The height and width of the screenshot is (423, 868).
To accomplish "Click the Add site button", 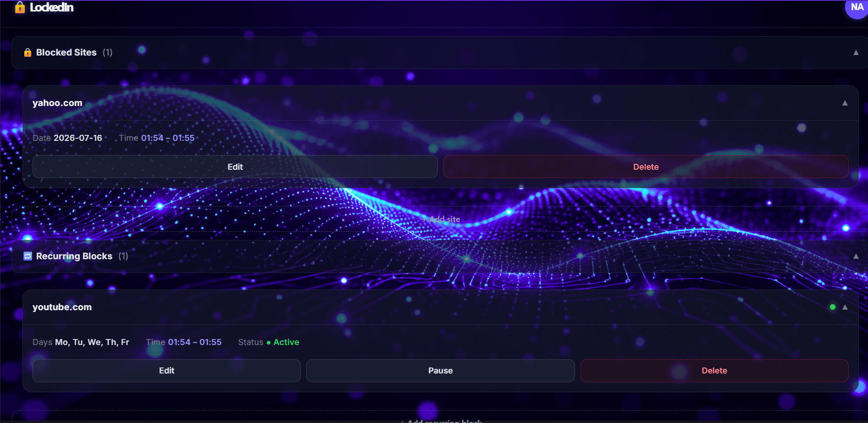I will [x=441, y=219].
